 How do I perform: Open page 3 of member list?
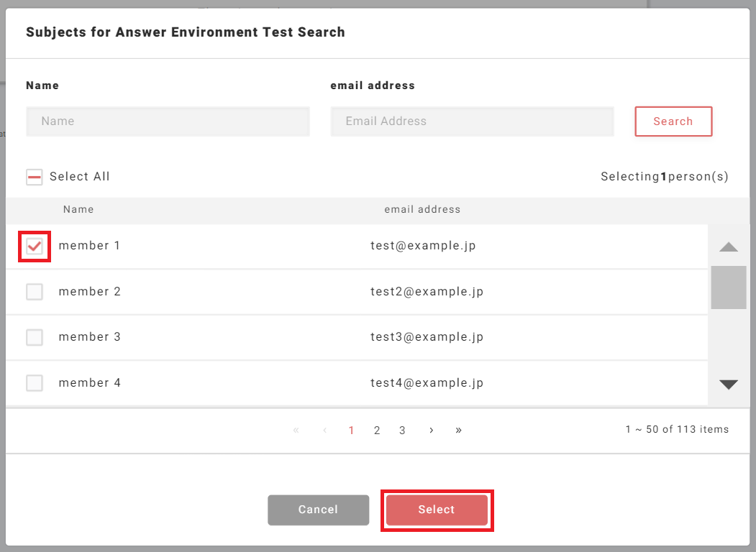click(402, 430)
